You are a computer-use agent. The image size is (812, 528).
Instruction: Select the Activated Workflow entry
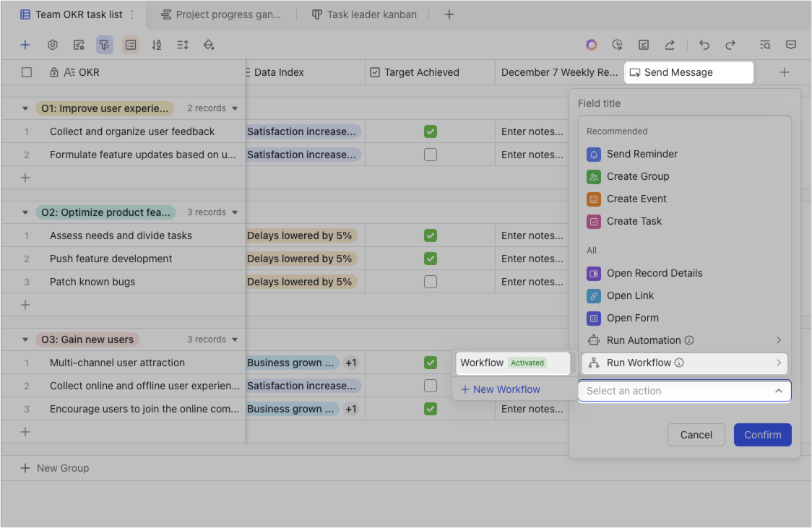coord(513,363)
